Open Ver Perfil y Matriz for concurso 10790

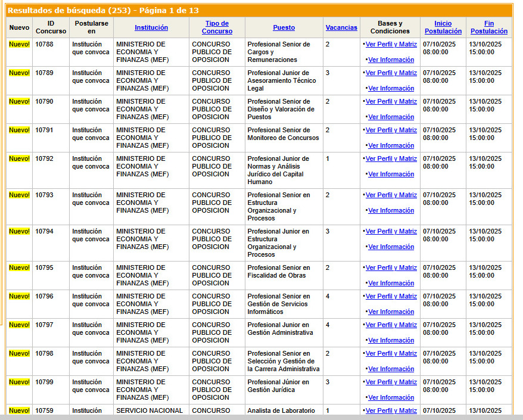pos(391,101)
